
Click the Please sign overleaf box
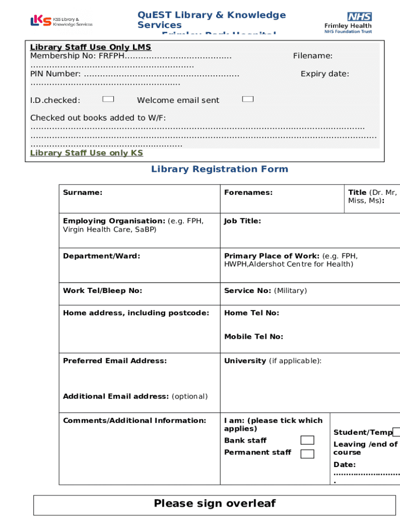tap(215, 504)
